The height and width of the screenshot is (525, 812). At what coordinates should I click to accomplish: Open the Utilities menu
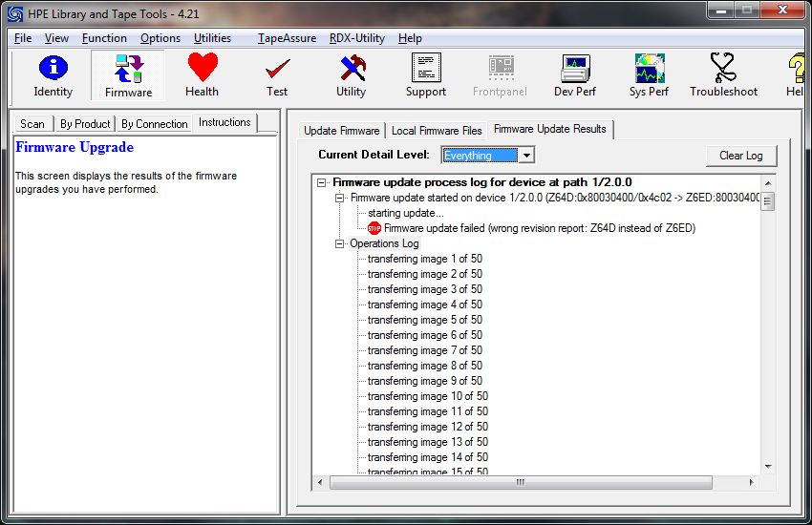tap(212, 38)
